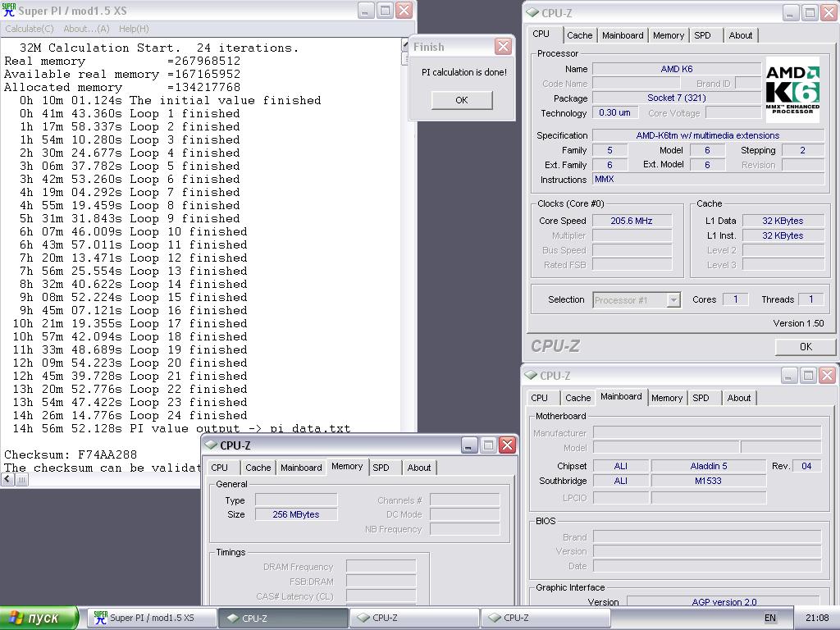The height and width of the screenshot is (630, 840).
Task: Click the EN language indicator in tray
Action: pos(769,618)
